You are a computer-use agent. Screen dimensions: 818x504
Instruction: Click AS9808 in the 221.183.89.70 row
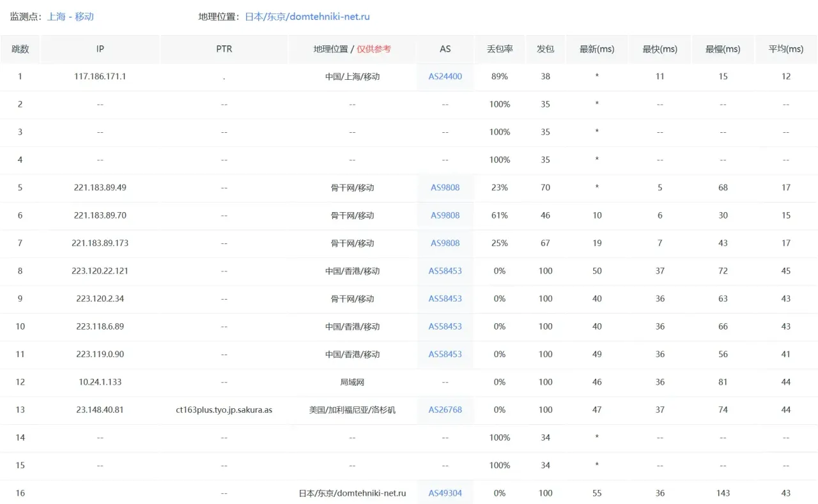[445, 215]
